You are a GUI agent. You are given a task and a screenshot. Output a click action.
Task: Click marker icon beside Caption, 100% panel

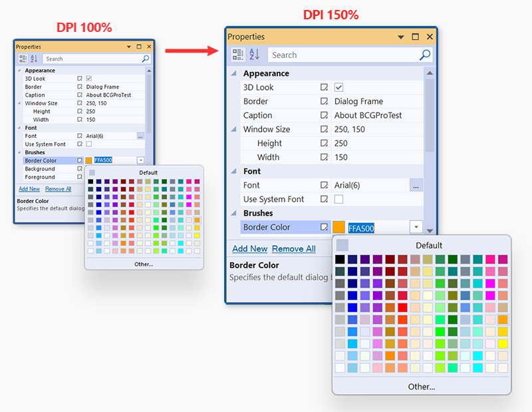point(80,95)
